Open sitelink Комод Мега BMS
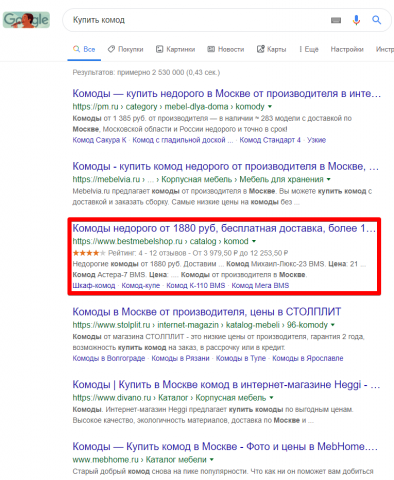 [x=260, y=286]
